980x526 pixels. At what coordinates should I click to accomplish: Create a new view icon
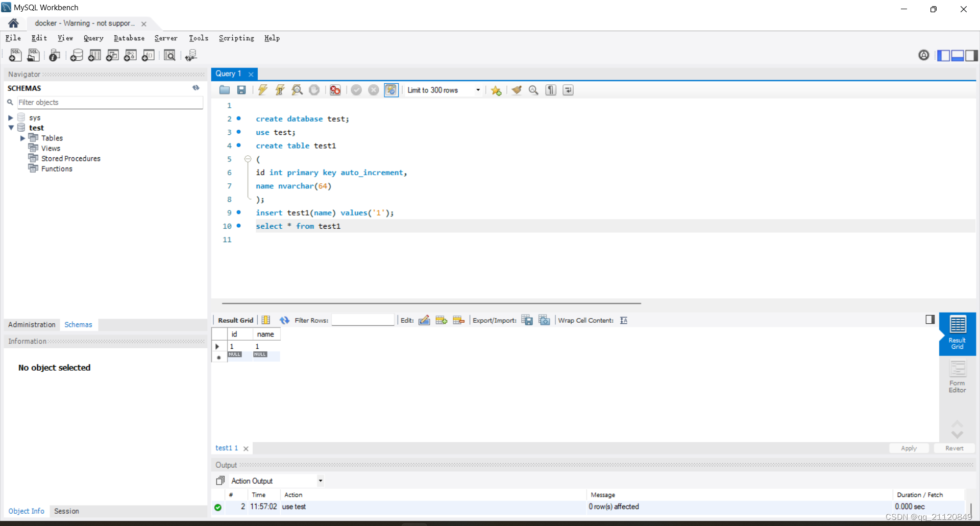[112, 55]
